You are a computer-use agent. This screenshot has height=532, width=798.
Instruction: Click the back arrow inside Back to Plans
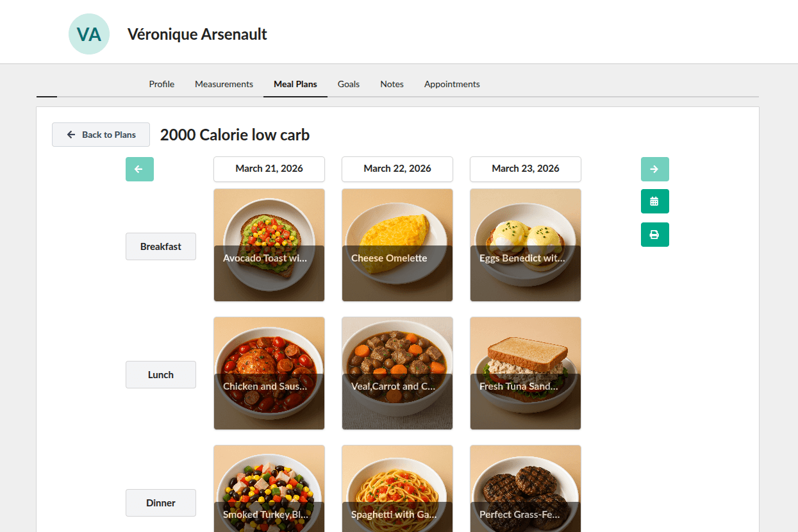tap(71, 135)
